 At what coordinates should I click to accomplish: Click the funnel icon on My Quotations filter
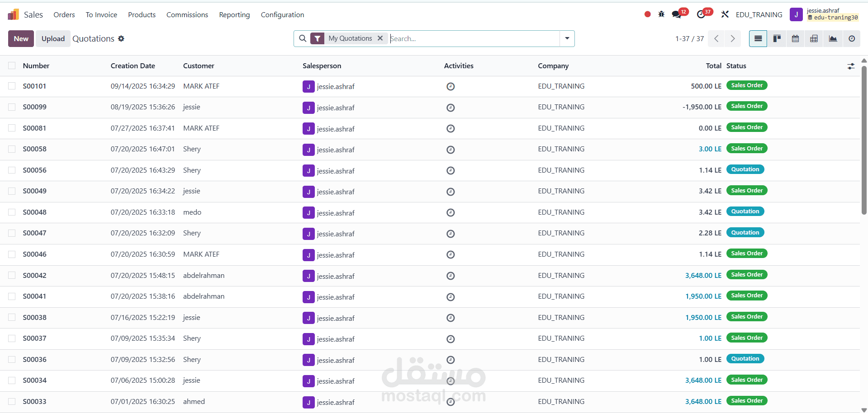[318, 38]
